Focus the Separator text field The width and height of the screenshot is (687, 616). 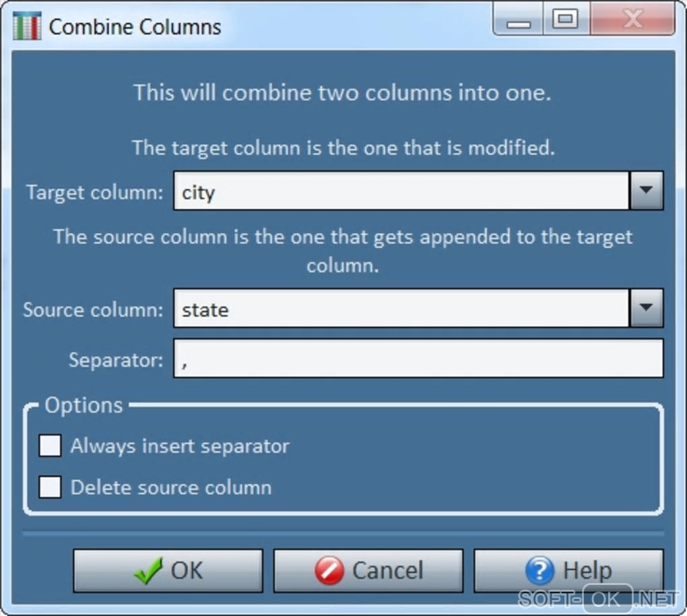pos(418,359)
